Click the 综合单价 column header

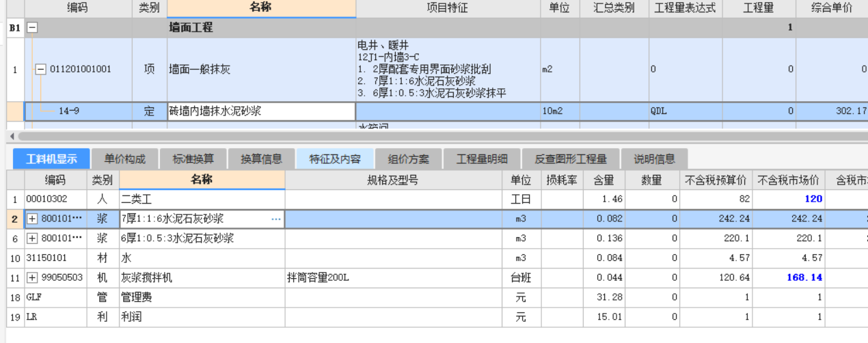click(832, 8)
